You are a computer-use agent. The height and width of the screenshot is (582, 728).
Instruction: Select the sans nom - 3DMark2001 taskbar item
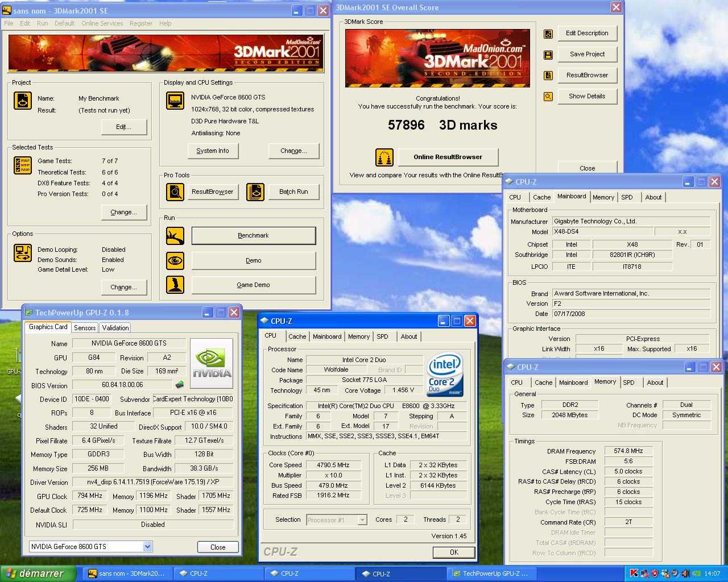click(x=128, y=573)
